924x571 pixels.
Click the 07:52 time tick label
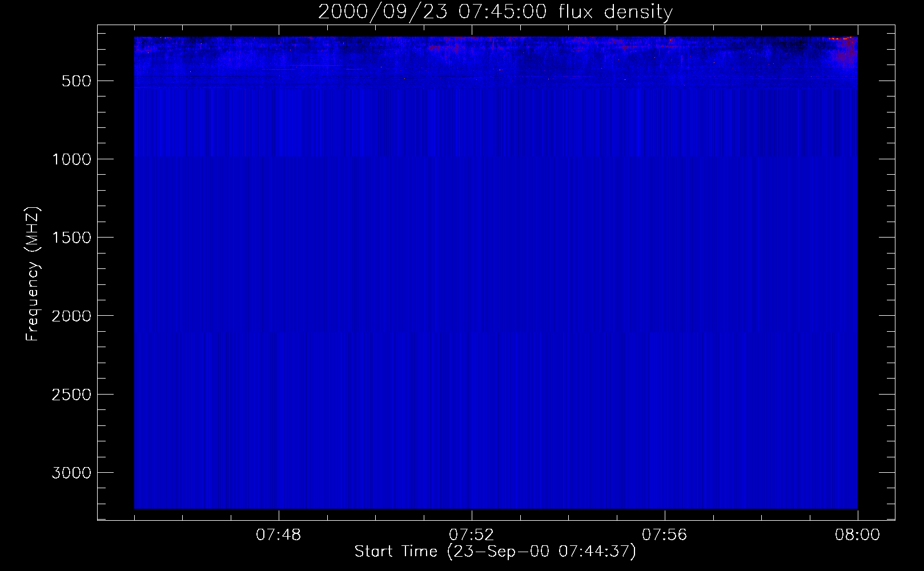coord(471,535)
